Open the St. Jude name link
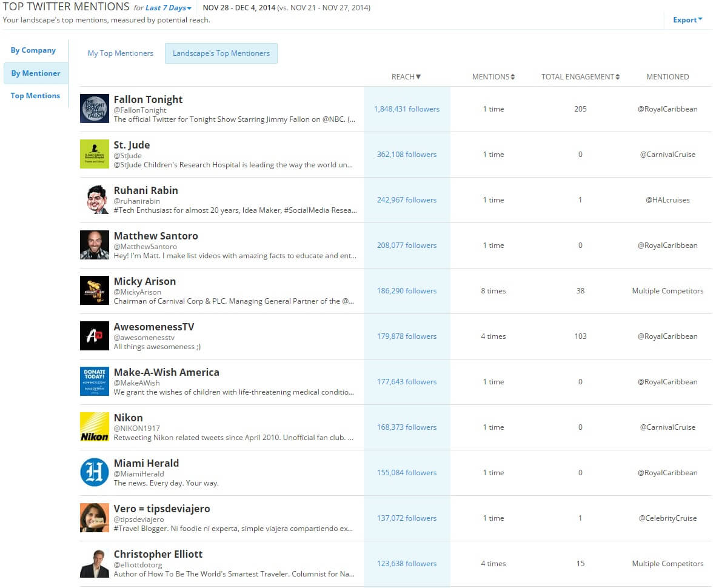The height and width of the screenshot is (588, 719). (132, 145)
